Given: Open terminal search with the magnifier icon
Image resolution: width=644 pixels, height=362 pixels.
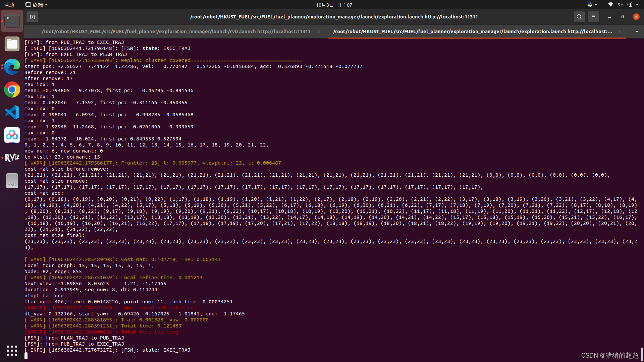Looking at the screenshot, I should [579, 16].
